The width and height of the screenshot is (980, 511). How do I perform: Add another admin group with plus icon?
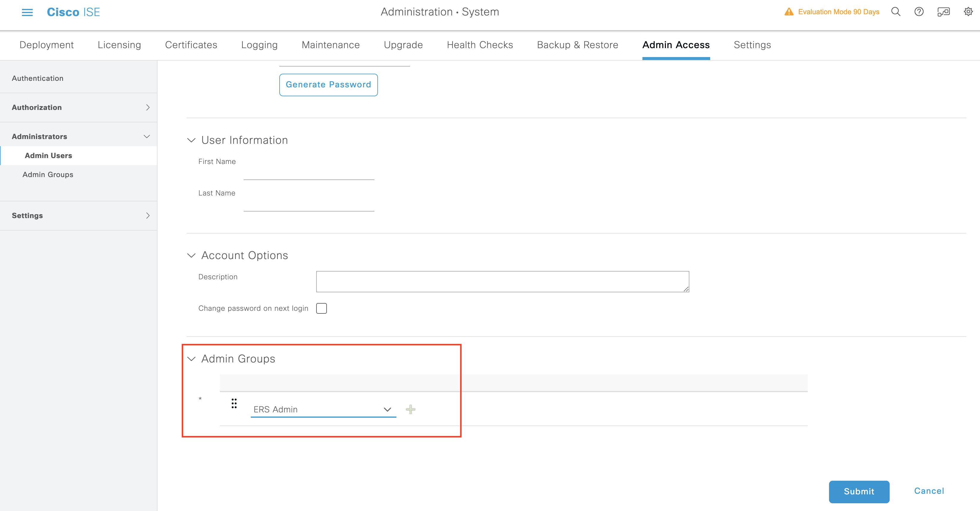pos(410,409)
